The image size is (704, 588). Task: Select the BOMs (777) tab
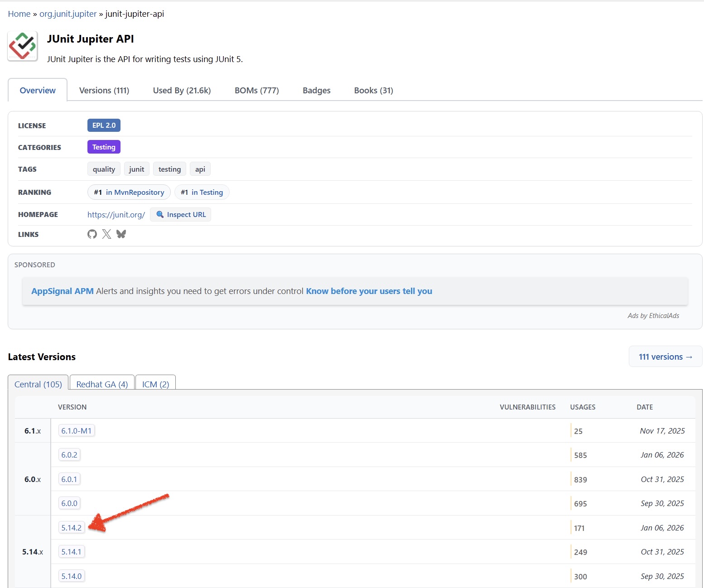coord(256,91)
